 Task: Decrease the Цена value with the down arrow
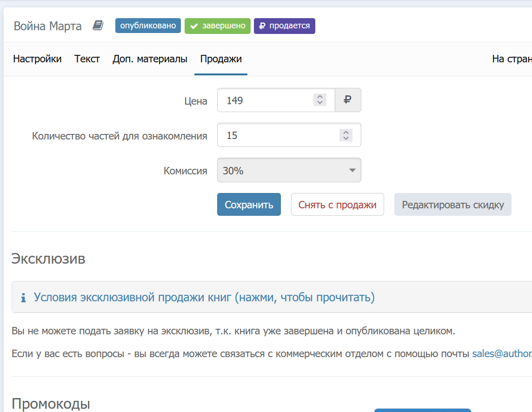[x=319, y=103]
